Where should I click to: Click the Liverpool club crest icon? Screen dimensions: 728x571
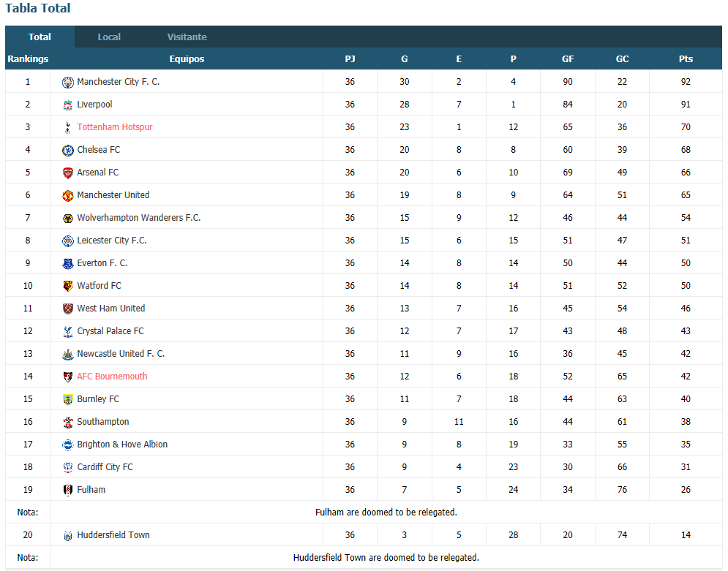tap(68, 105)
